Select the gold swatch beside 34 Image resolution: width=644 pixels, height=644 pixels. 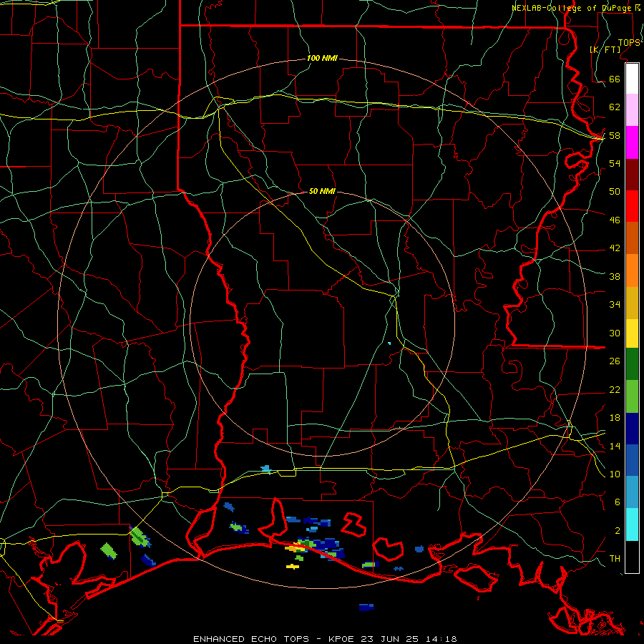click(x=632, y=303)
